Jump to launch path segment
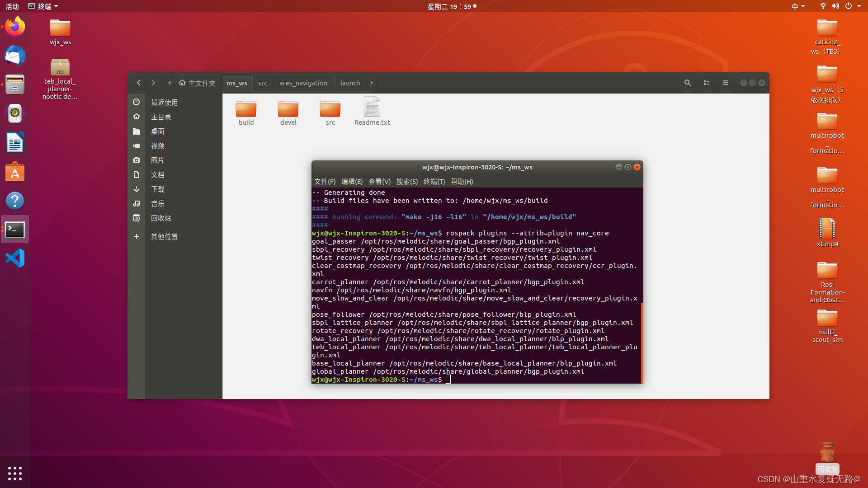The height and width of the screenshot is (488, 868). (x=350, y=83)
